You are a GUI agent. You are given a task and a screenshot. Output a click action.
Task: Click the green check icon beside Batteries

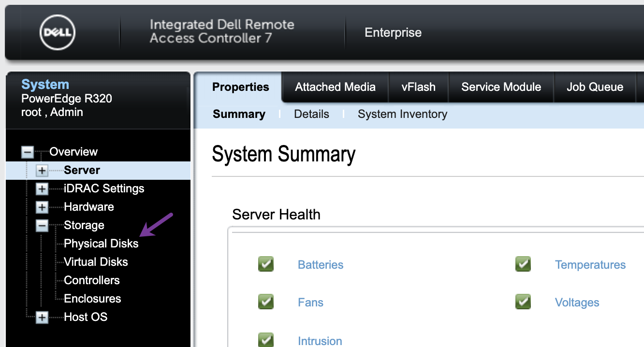click(x=266, y=264)
